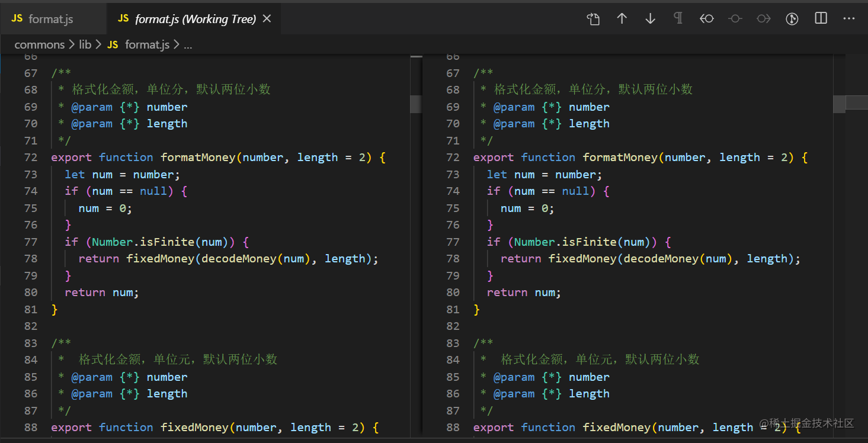Screen dimensions: 868x443
Task: Go to next change with the down arrow
Action: [x=650, y=19]
